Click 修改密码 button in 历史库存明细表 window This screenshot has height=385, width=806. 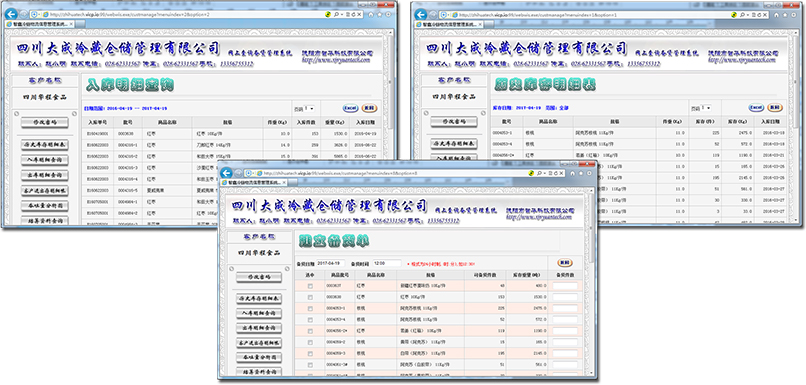coord(454,122)
